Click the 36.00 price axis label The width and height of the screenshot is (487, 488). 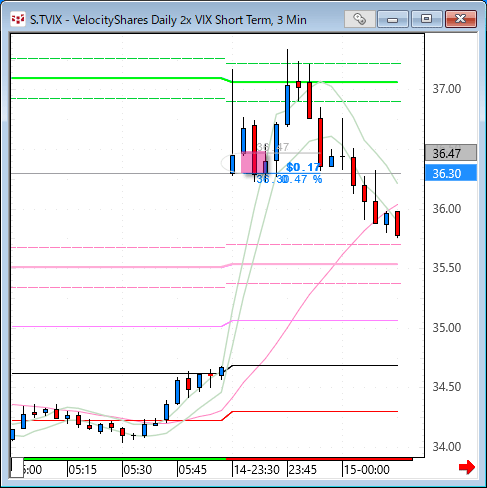[x=447, y=209]
